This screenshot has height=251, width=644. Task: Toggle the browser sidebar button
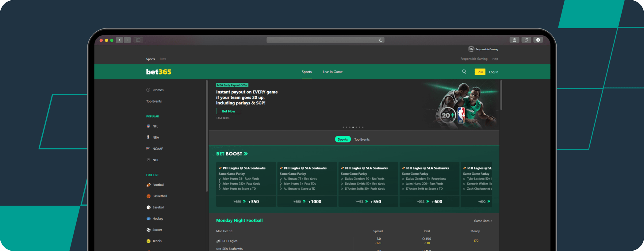click(138, 40)
